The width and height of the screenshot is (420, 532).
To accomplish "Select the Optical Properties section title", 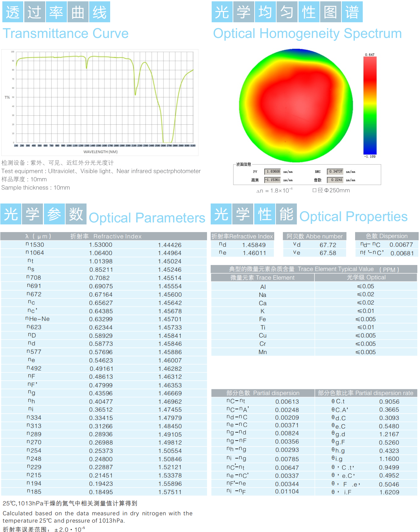I will pos(353,217).
